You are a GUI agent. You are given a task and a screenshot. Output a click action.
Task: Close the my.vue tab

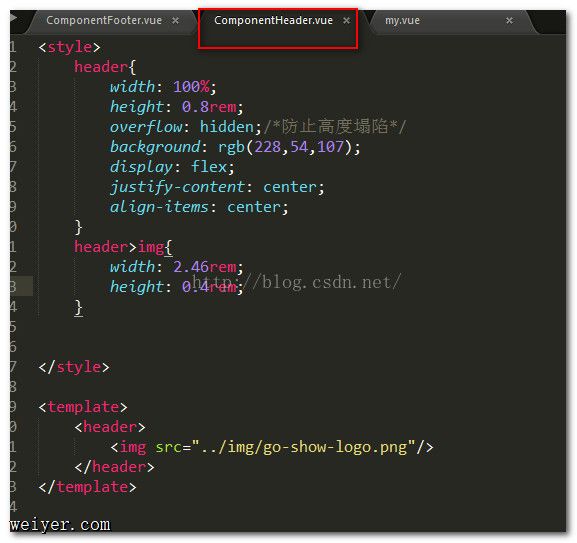509,21
